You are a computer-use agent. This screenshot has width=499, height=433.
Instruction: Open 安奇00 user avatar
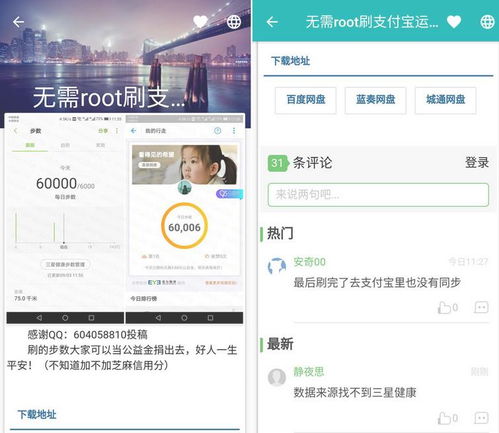click(x=277, y=266)
